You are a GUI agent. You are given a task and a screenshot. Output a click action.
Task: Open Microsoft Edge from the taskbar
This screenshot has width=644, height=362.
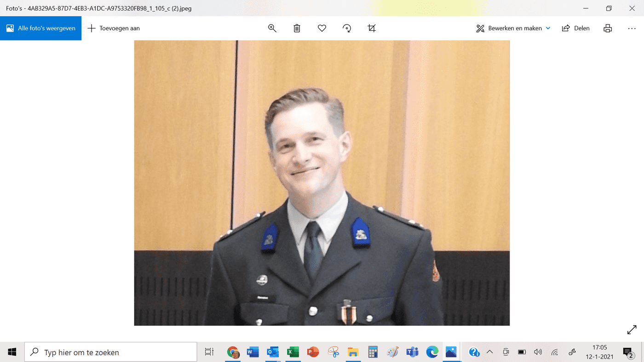click(x=432, y=352)
